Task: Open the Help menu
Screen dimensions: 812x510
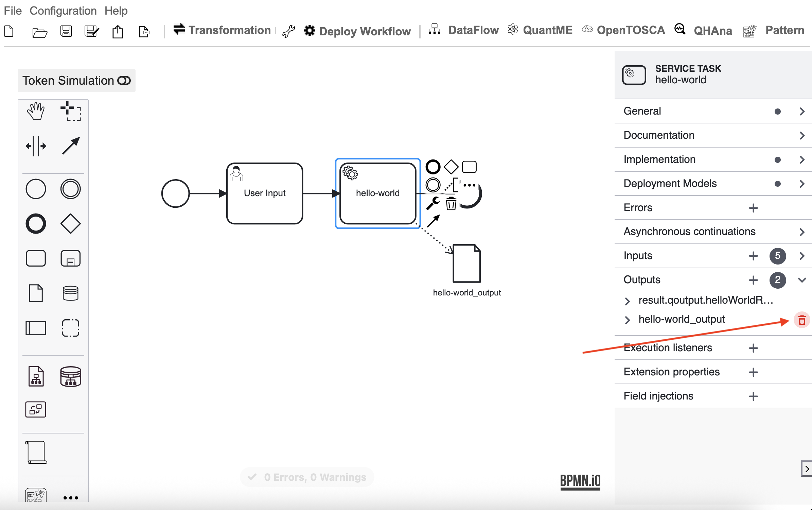Action: click(116, 11)
